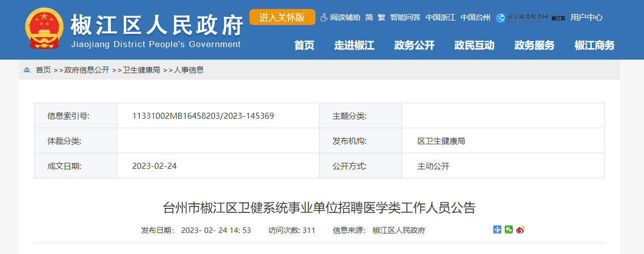Click 政府信息公开 breadcrumb link
The width and height of the screenshot is (644, 254).
(87, 70)
